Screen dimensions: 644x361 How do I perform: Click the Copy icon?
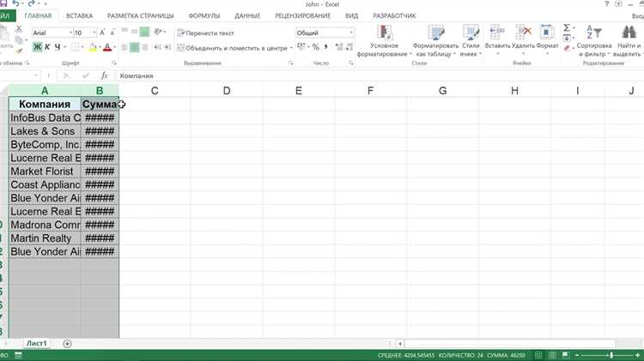pos(19,40)
